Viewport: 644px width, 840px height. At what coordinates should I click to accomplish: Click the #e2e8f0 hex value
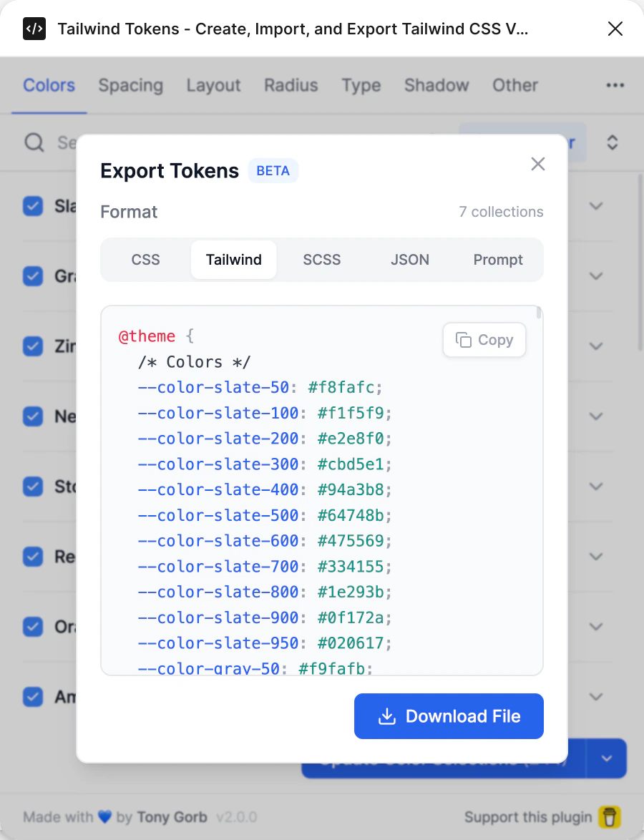pos(351,439)
